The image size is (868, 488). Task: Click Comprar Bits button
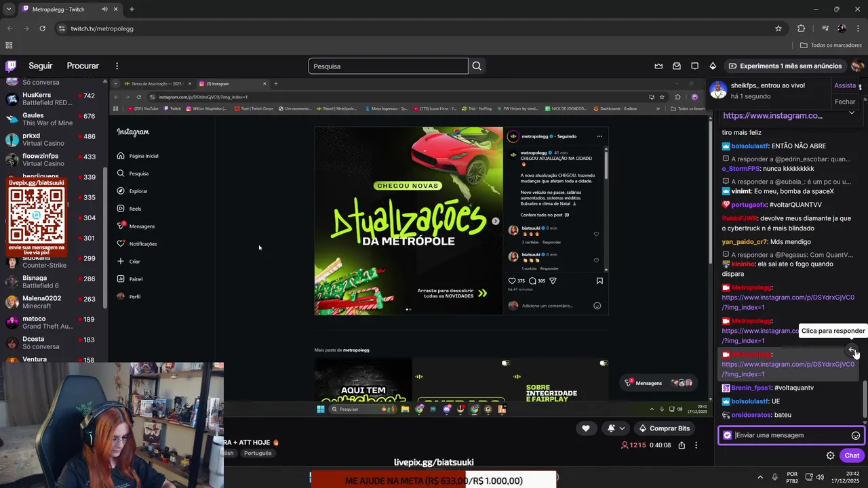click(x=665, y=428)
